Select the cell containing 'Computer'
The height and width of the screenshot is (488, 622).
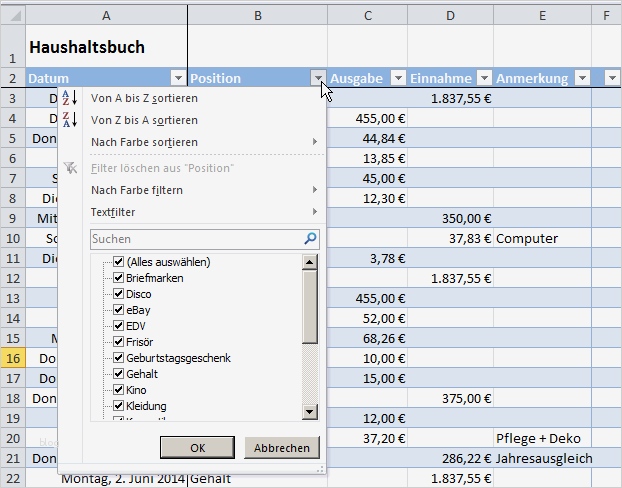(542, 238)
